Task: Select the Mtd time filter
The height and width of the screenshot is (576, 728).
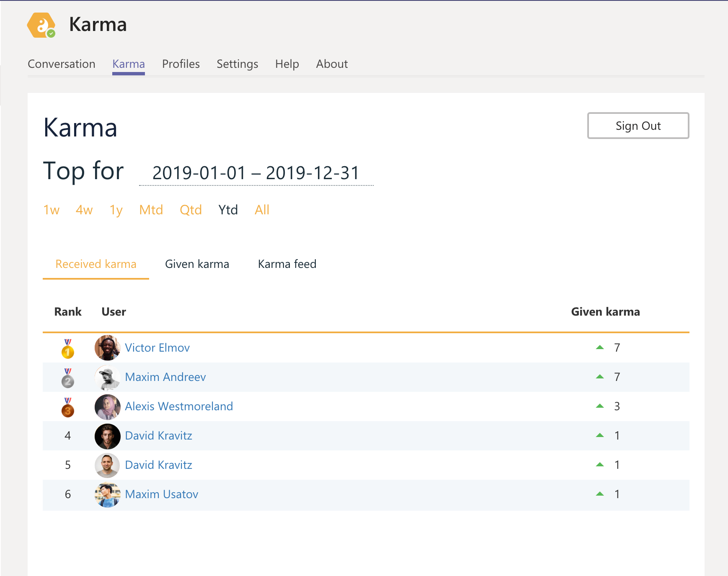Action: click(151, 210)
